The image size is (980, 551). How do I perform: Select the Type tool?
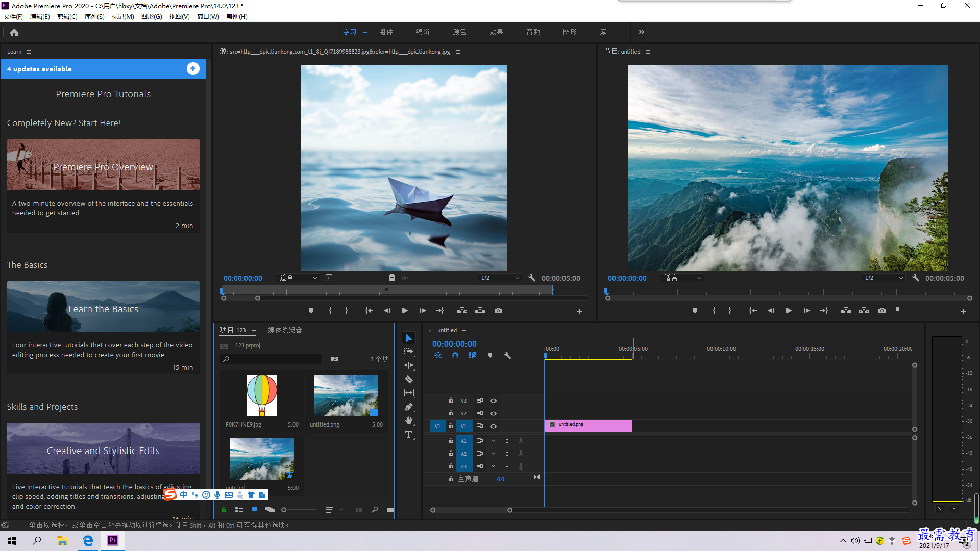click(x=409, y=434)
